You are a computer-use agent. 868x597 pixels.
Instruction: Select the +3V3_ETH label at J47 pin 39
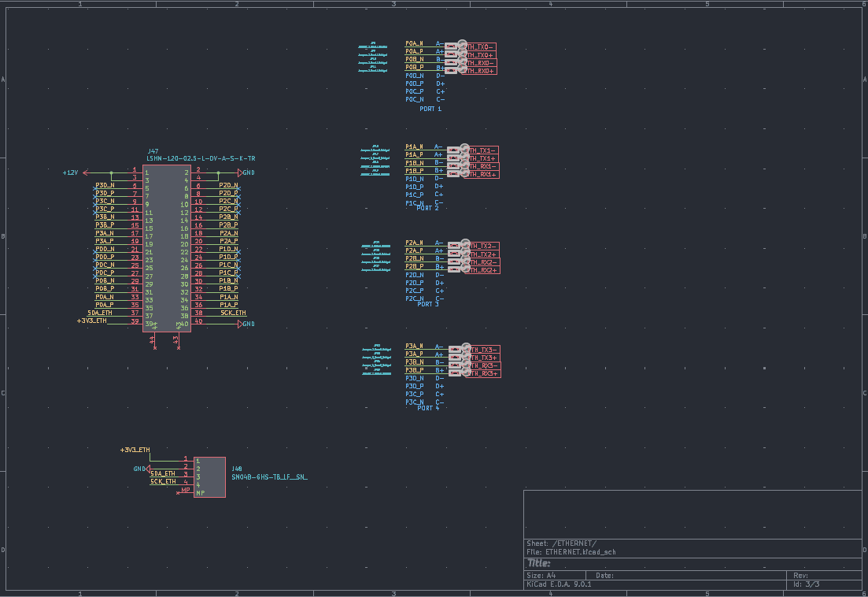[92, 321]
